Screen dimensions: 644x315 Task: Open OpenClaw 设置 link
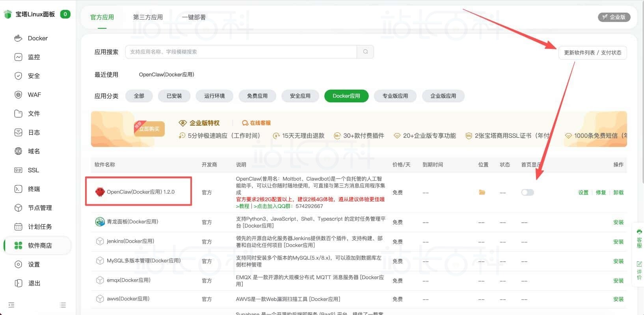point(583,193)
